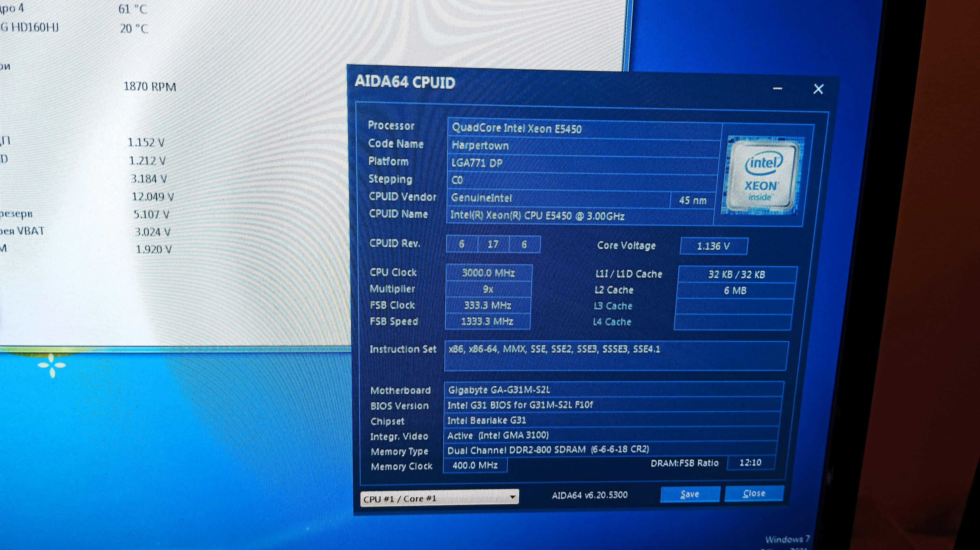Click the 12.049 V reading in background window
The height and width of the screenshot is (550, 980).
click(153, 197)
